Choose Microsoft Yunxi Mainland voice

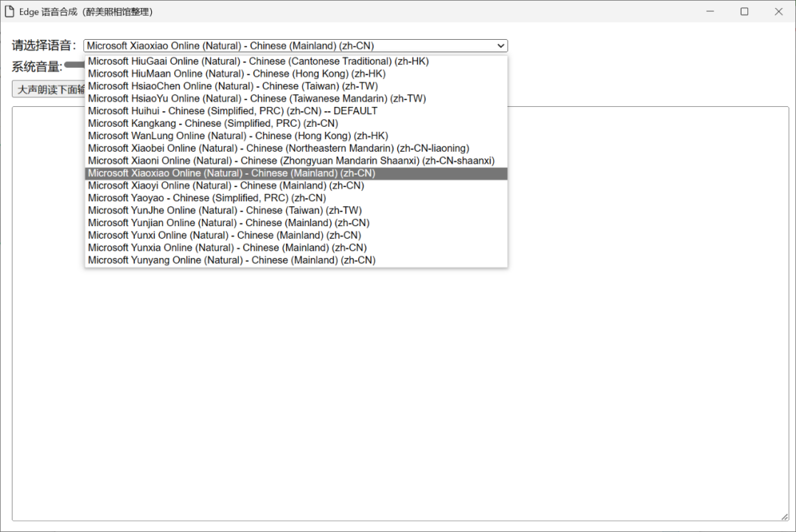tap(296, 236)
